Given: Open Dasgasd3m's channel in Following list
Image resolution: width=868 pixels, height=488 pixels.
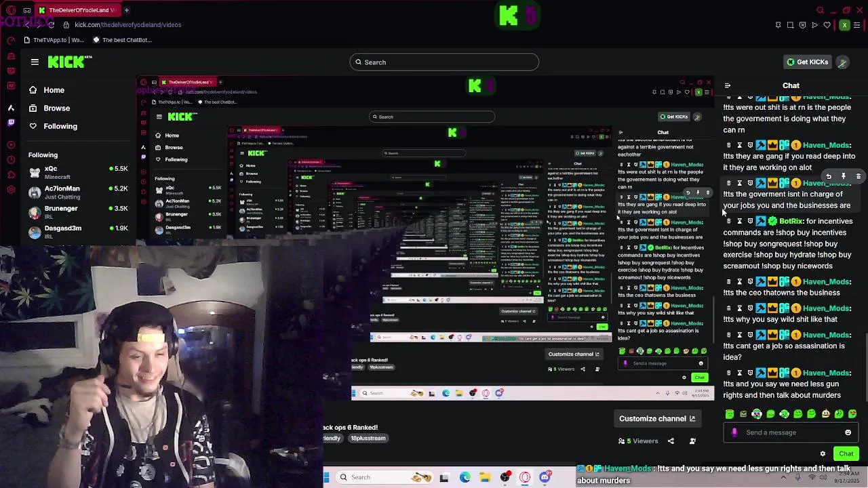Looking at the screenshot, I should tap(78, 232).
